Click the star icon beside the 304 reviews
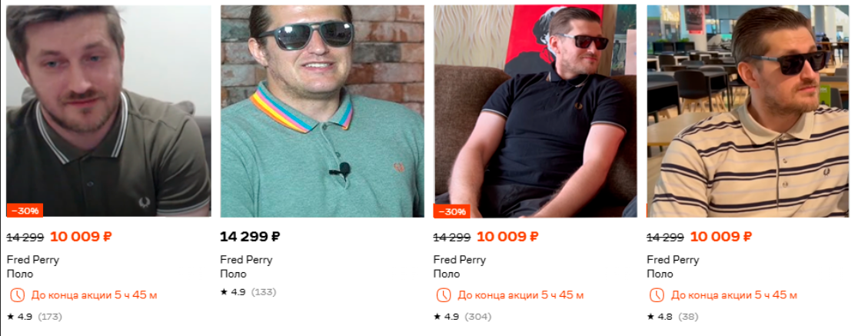This screenshot has width=868, height=336. point(437,317)
